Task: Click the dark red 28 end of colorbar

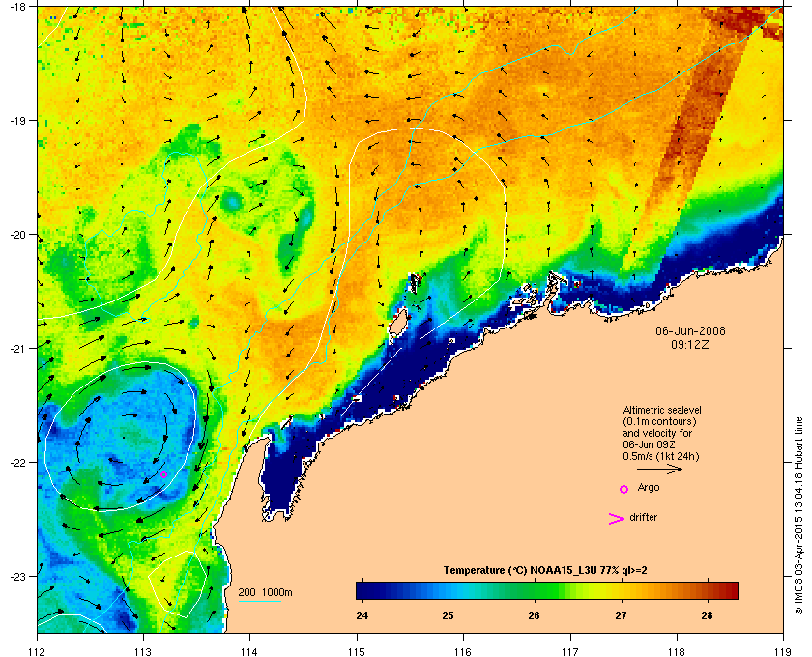Action: (729, 590)
